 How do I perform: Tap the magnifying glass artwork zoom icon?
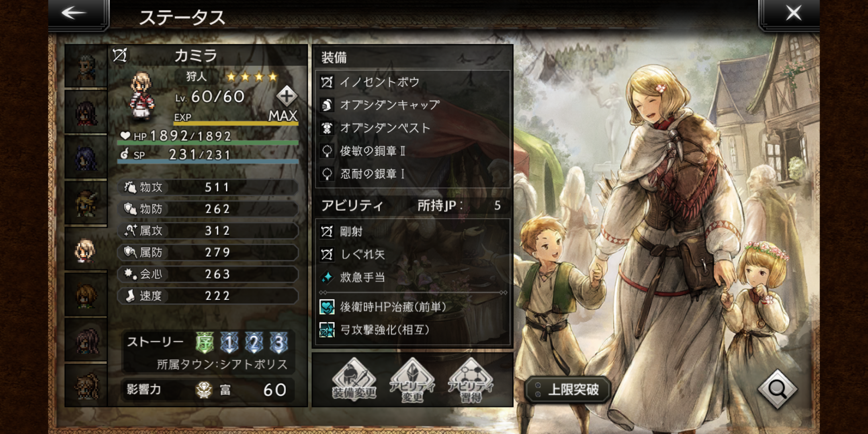778,389
